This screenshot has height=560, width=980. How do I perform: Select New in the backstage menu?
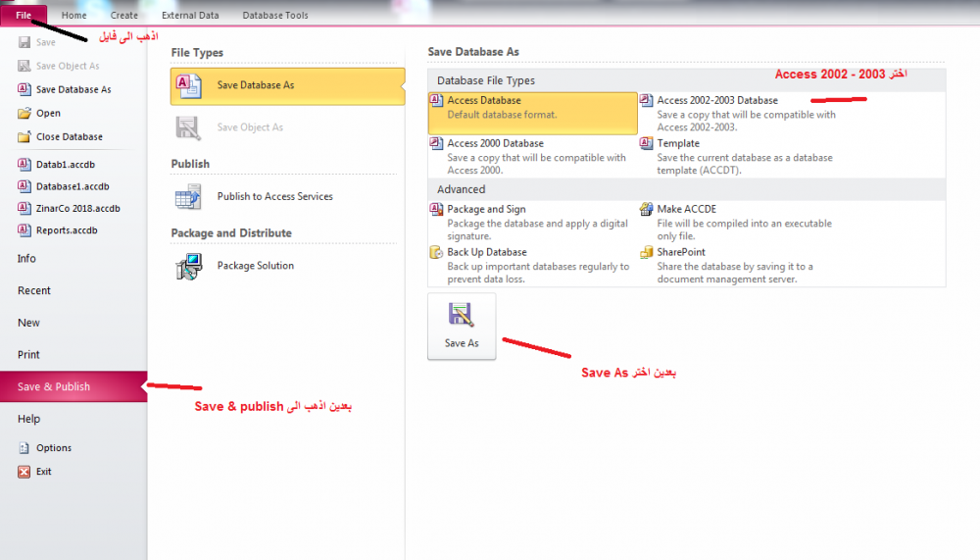28,323
